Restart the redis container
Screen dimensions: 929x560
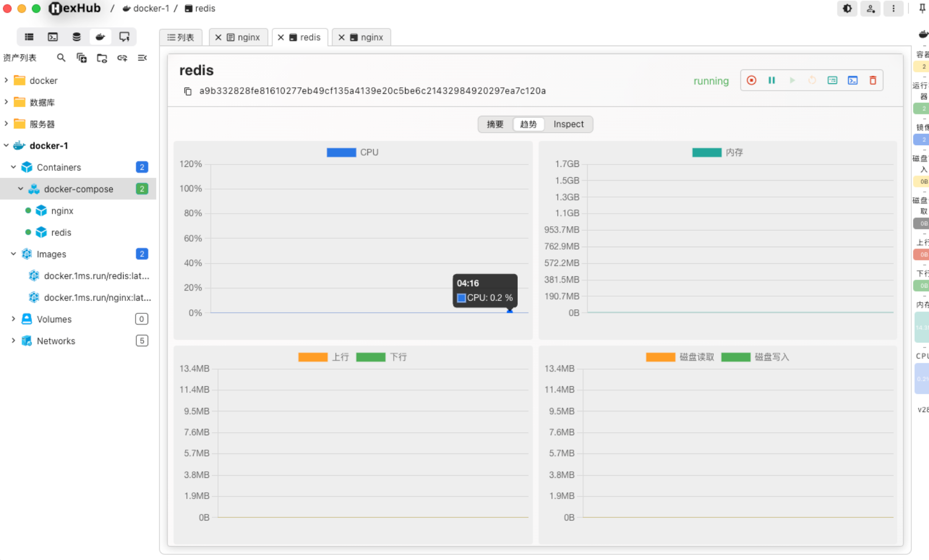coord(812,80)
